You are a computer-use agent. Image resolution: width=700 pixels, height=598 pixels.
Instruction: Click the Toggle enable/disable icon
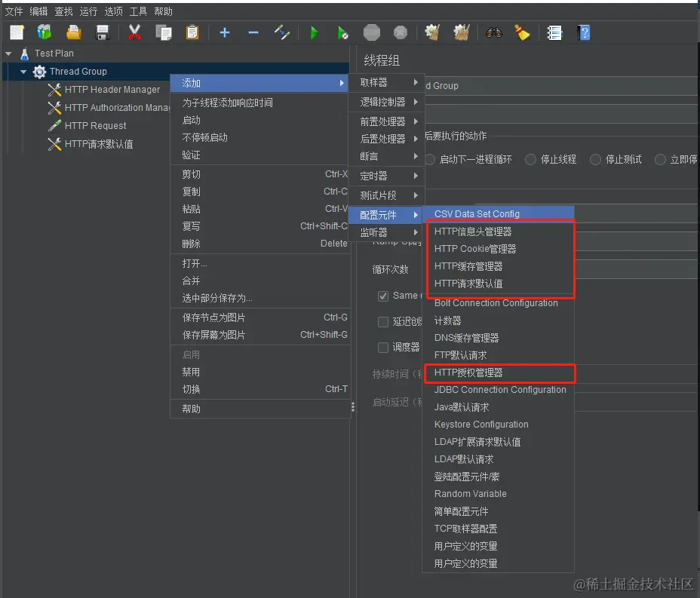click(x=282, y=32)
